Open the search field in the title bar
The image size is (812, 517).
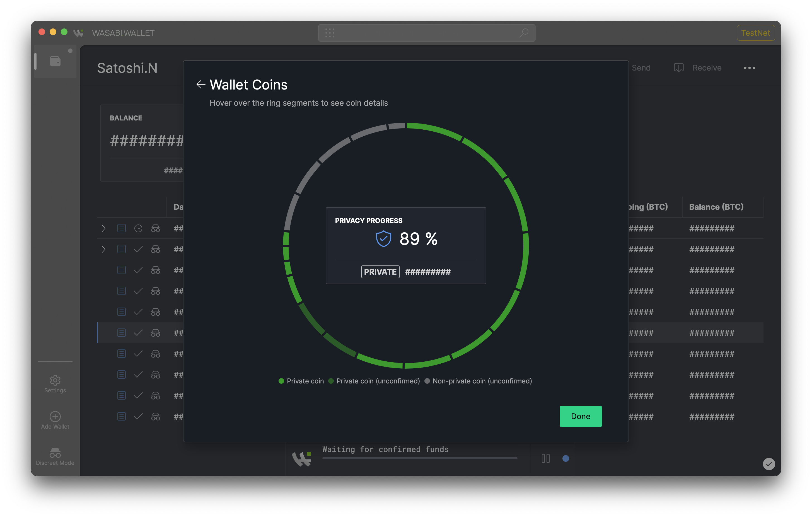[x=426, y=33]
